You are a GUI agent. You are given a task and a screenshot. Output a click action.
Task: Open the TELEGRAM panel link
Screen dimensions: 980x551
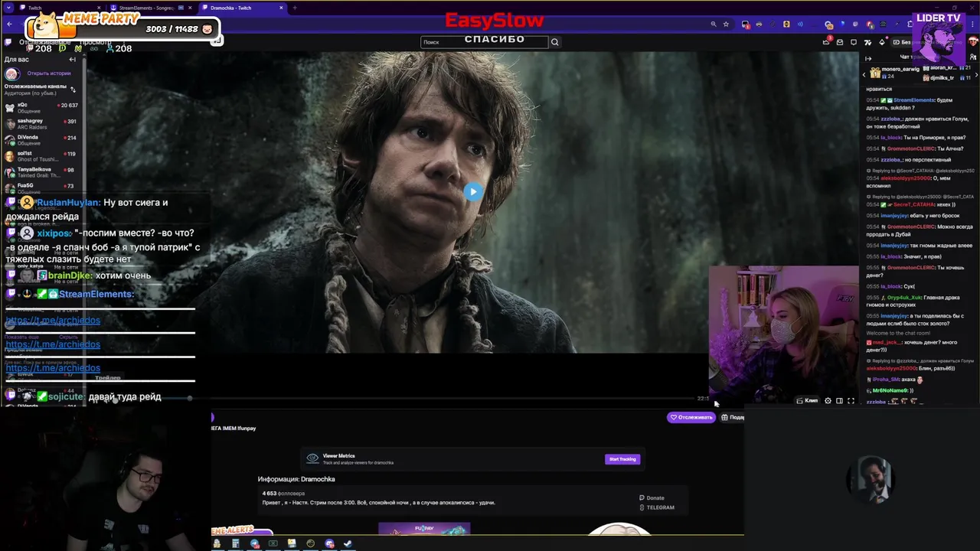point(657,507)
